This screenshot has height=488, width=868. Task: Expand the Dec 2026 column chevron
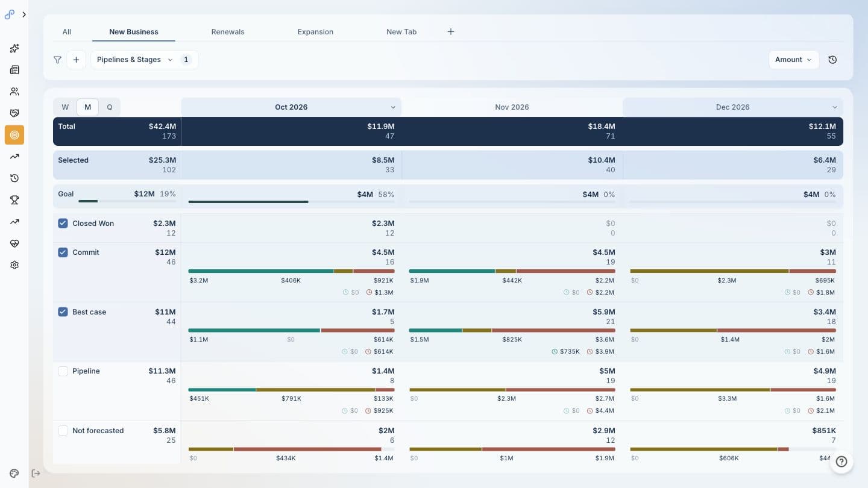[x=835, y=107]
